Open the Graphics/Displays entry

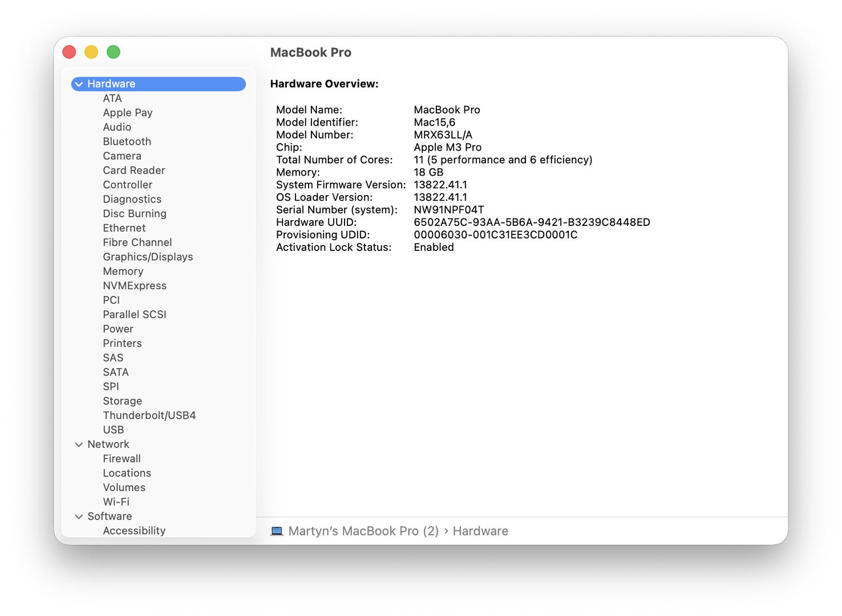pos(148,257)
